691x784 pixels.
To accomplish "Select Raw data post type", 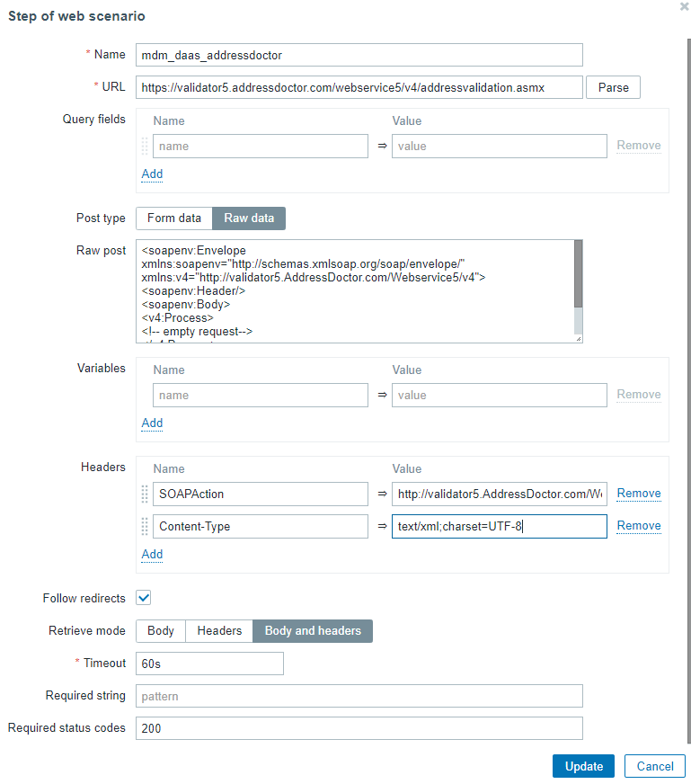I will tap(249, 218).
